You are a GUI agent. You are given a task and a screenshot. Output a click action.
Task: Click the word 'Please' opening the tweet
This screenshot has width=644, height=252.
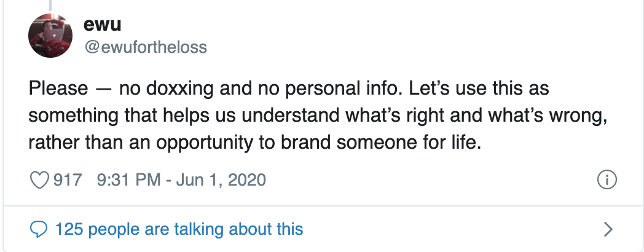58,89
